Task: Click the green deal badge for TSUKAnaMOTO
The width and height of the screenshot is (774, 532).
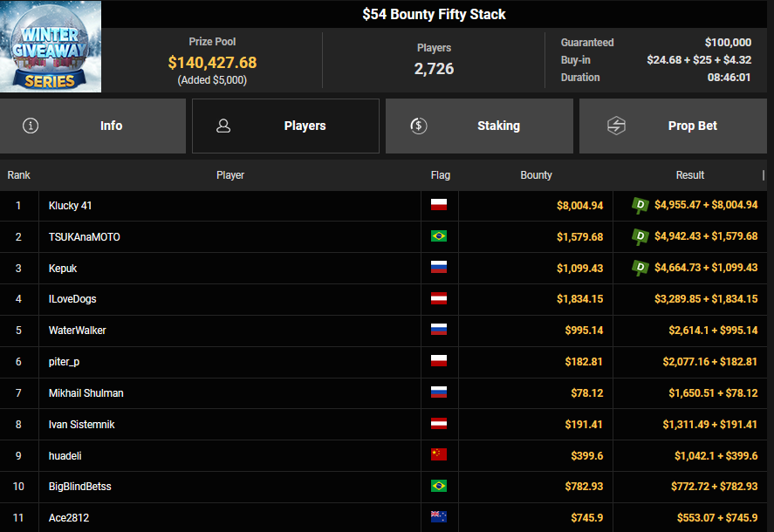Action: pos(640,236)
